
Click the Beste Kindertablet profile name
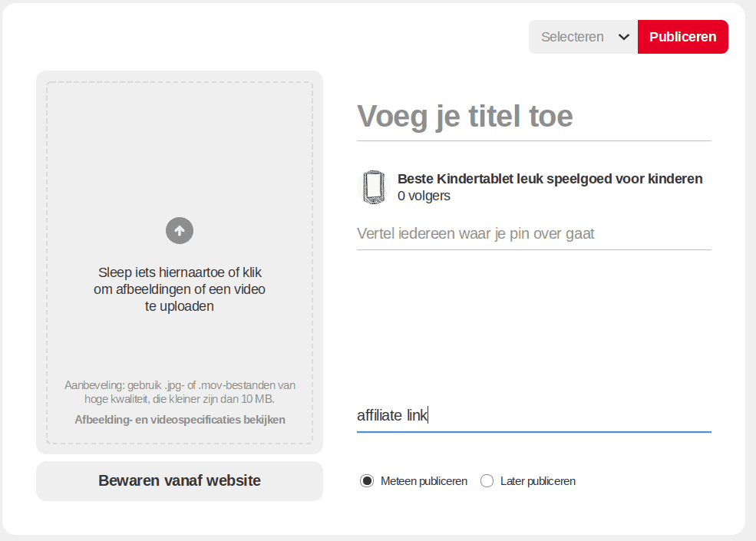[x=550, y=179]
